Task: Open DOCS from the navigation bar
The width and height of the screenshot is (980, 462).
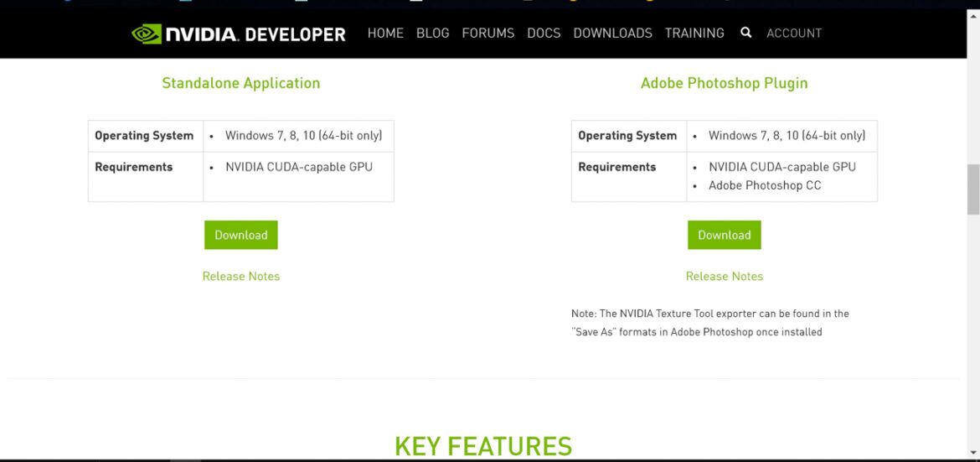Action: [x=544, y=34]
